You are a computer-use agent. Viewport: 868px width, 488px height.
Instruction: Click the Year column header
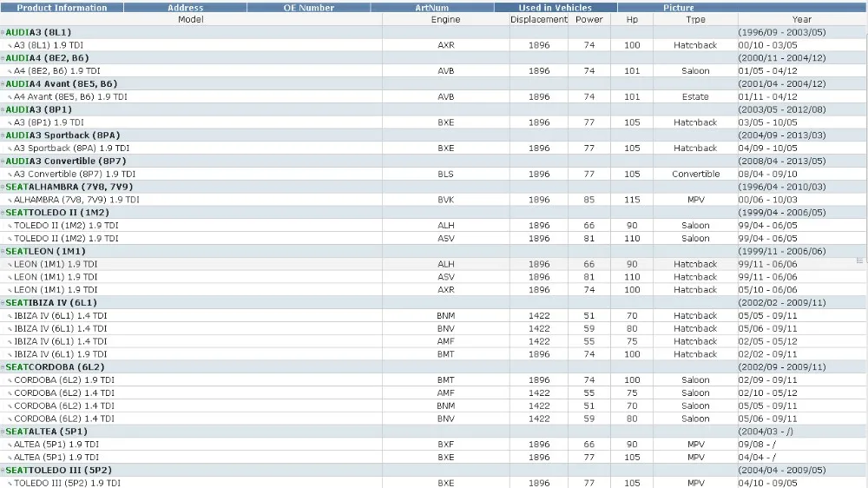tap(801, 19)
